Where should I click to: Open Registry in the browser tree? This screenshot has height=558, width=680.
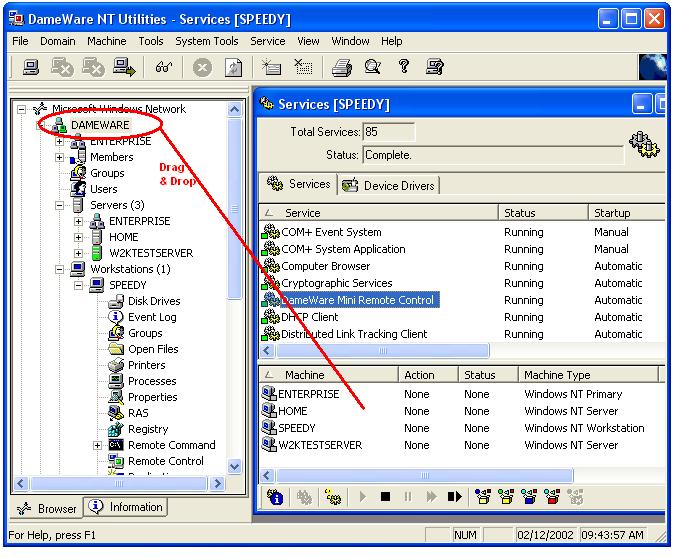click(x=148, y=429)
